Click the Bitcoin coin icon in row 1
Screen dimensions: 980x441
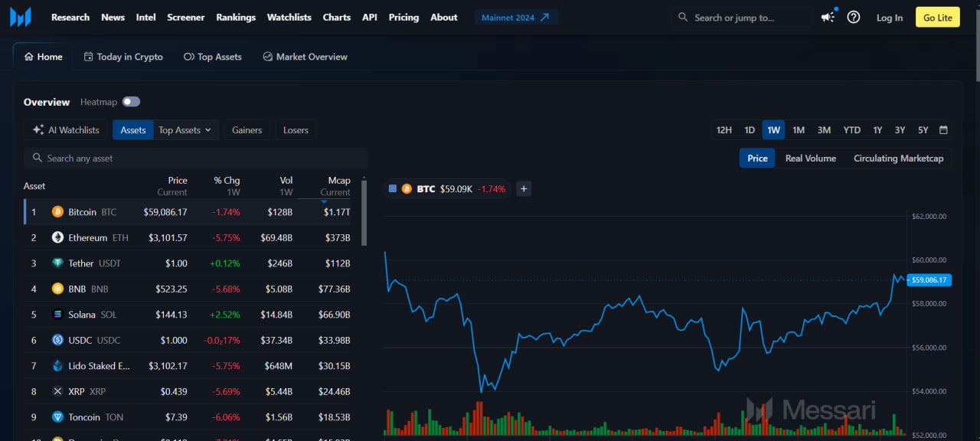coord(57,212)
